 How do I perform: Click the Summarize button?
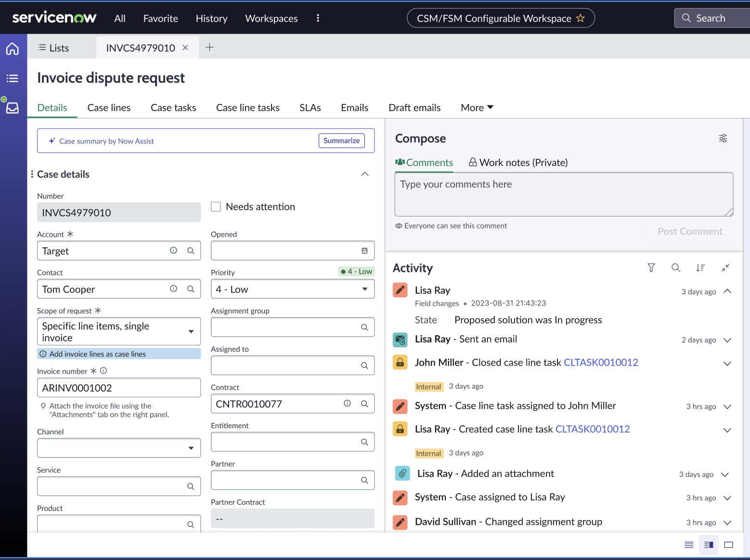(x=342, y=140)
